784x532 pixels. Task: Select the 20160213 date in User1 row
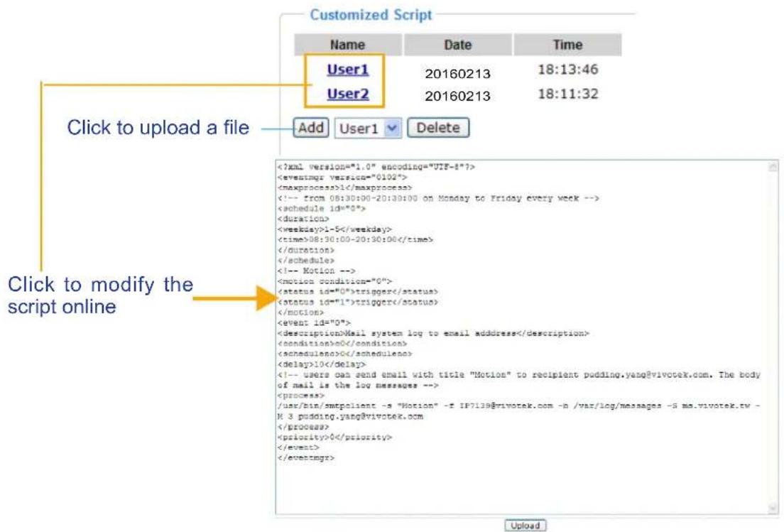(x=457, y=74)
